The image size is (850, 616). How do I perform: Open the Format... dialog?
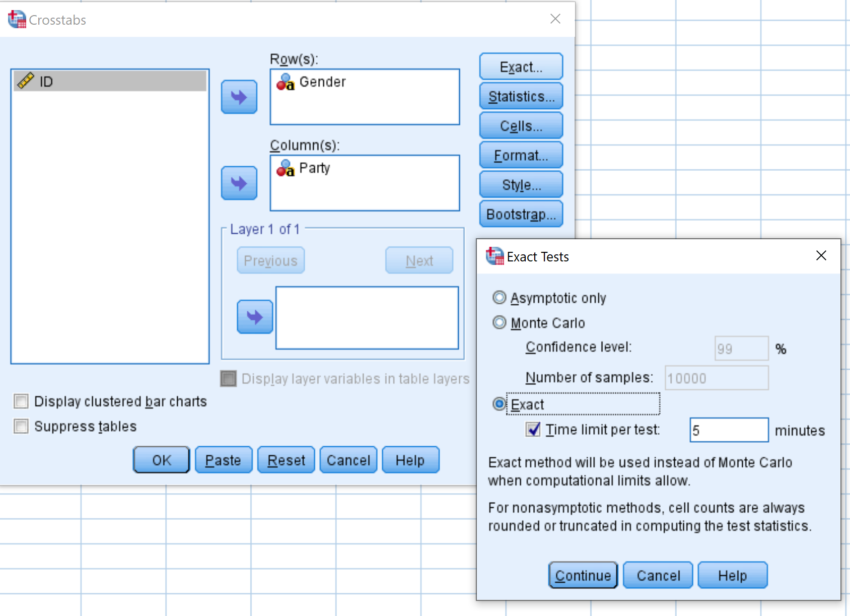tap(521, 155)
